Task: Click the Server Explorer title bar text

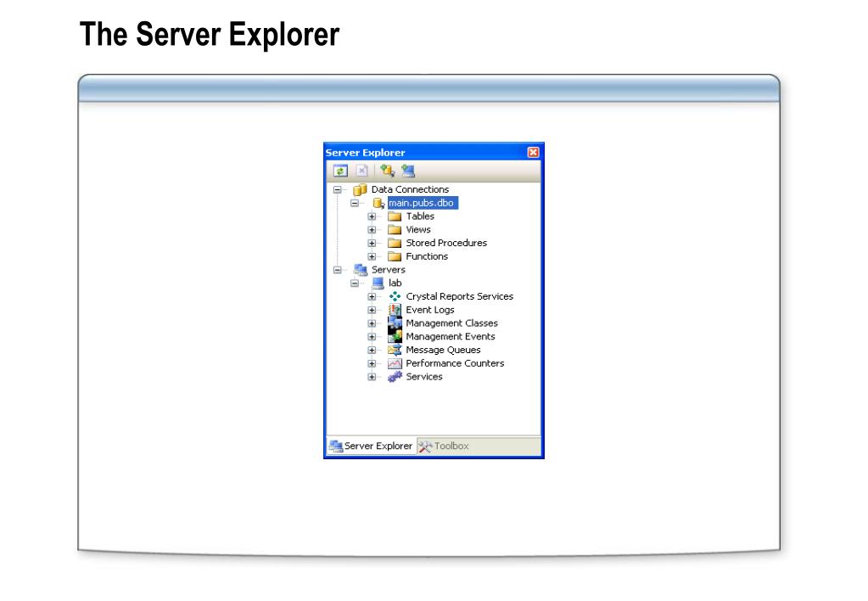Action: click(x=366, y=152)
